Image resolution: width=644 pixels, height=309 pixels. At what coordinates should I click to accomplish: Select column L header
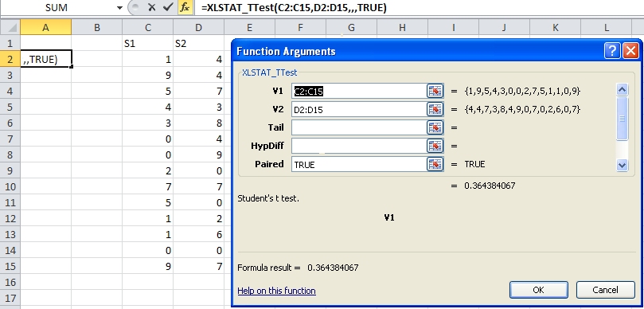coord(607,28)
